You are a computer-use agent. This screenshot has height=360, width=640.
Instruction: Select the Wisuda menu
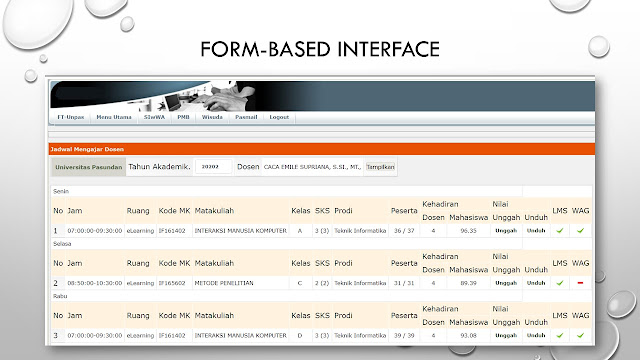(212, 117)
